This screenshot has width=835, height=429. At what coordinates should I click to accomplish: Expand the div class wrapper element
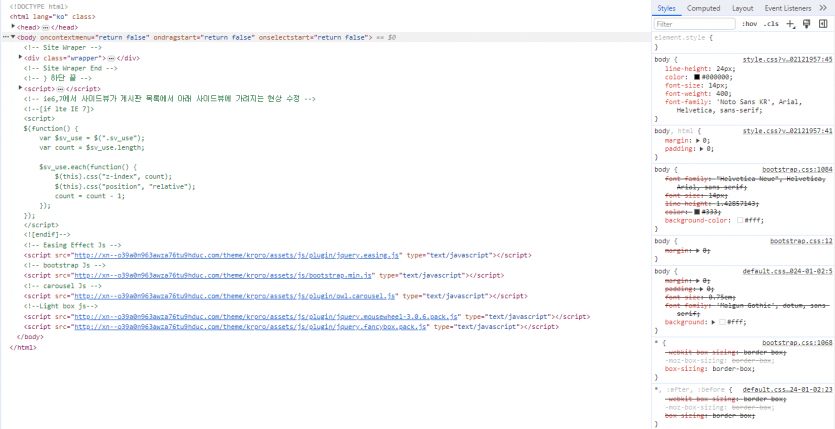[20, 58]
